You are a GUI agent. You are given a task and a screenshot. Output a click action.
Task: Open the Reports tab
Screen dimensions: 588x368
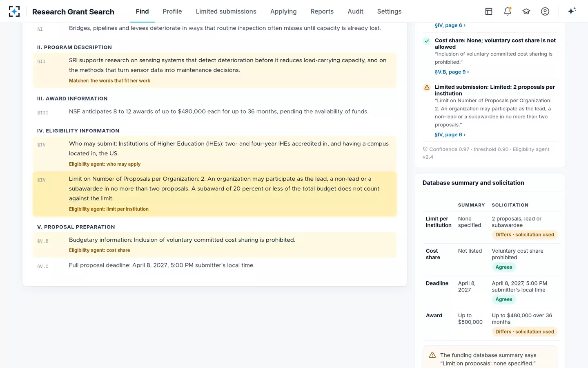pos(322,11)
